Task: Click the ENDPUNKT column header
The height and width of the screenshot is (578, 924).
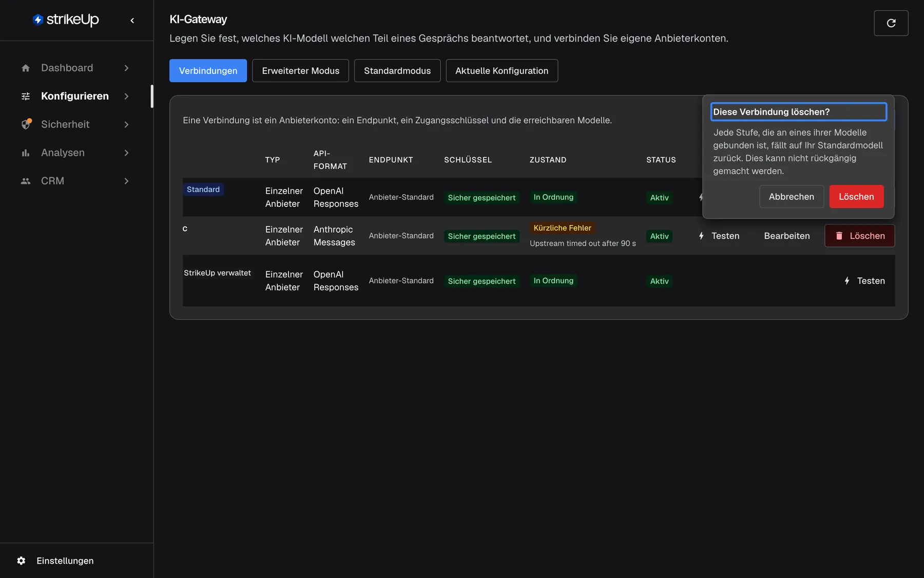Action: coord(391,160)
